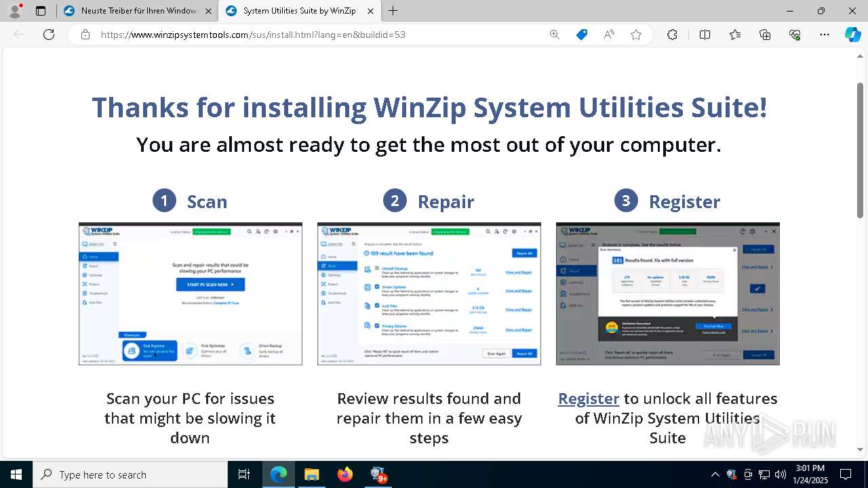The image size is (868, 488).
Task: Go back to the previous page
Action: pyautogui.click(x=19, y=35)
